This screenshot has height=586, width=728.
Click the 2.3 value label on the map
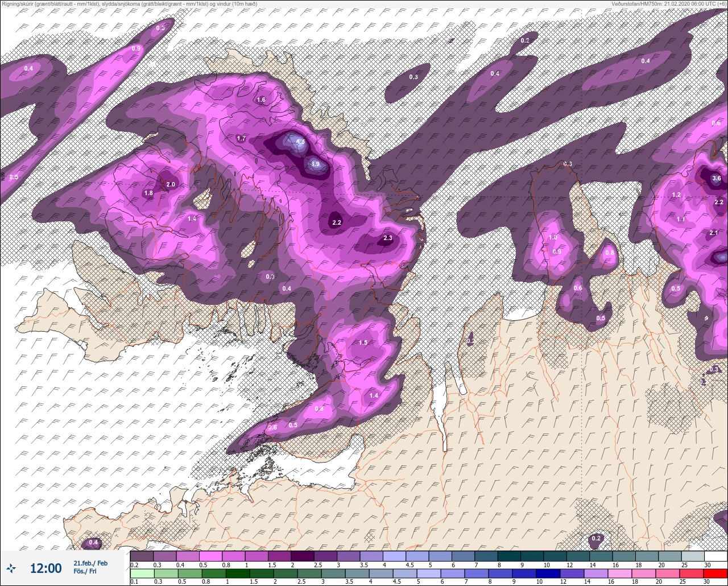(388, 238)
